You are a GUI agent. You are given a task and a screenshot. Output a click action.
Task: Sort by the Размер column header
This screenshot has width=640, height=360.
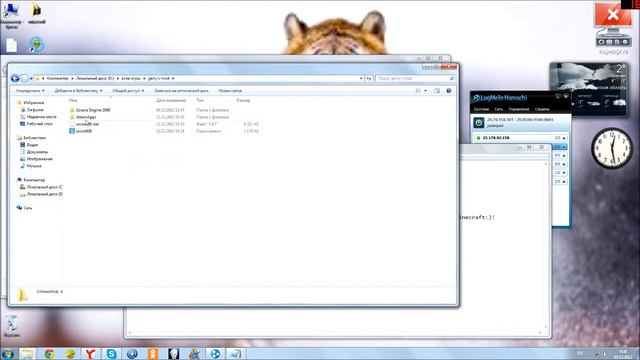tap(243, 100)
